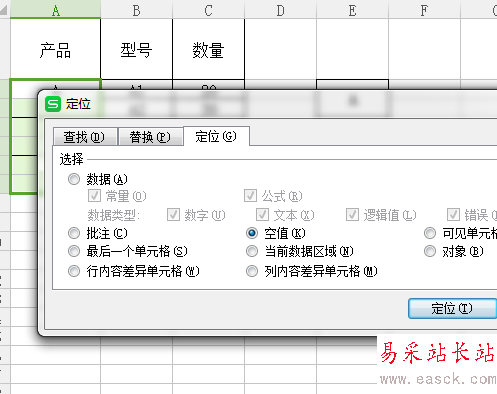The image size is (497, 394).
Task: Select the 对象(B) radio option
Action: [x=454, y=251]
